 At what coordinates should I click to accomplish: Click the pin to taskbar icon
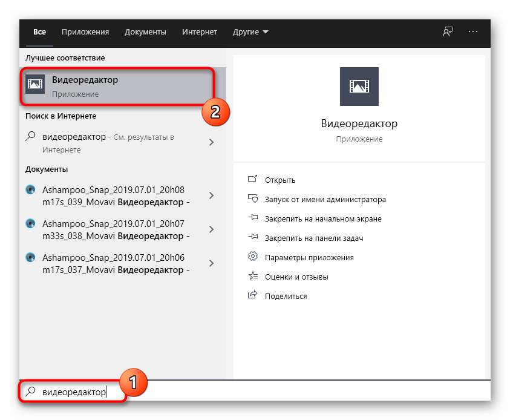point(253,238)
